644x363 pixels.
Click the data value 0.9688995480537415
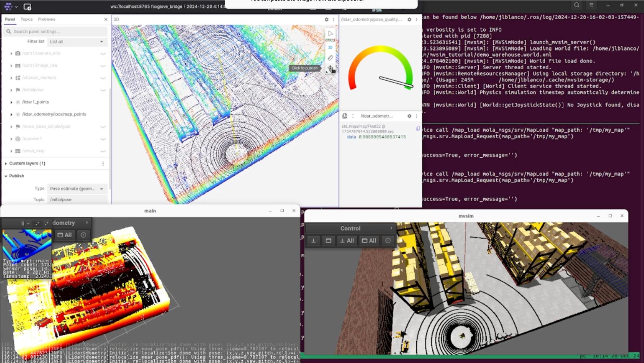(x=382, y=137)
